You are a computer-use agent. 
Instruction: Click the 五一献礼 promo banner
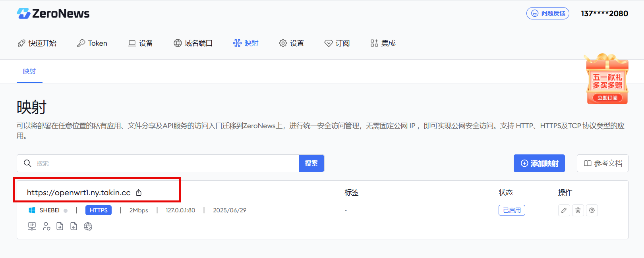point(607,79)
